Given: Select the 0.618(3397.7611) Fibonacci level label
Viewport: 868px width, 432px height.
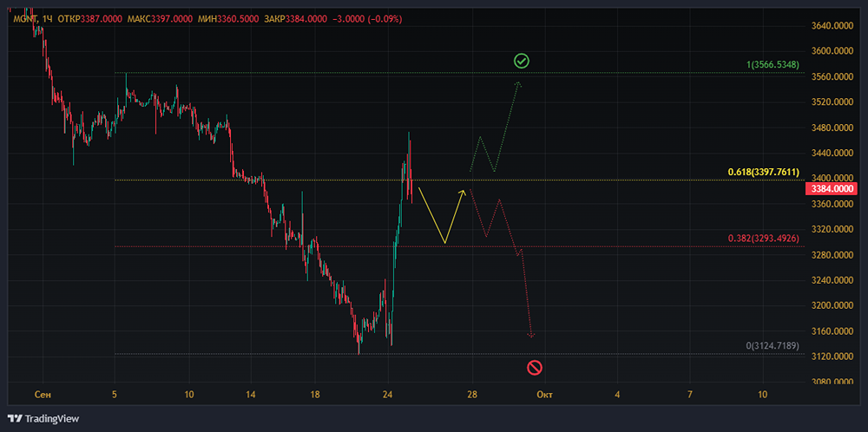Looking at the screenshot, I should (x=764, y=172).
